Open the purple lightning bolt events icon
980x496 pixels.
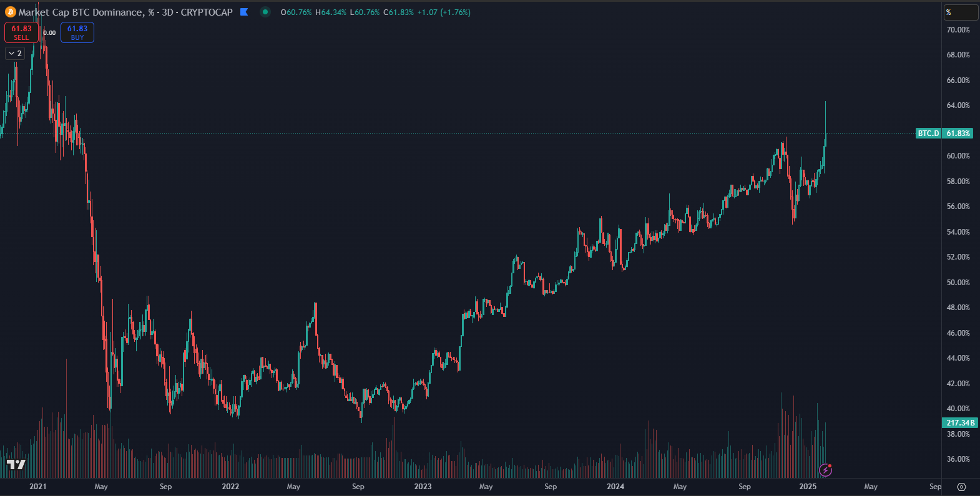point(825,470)
